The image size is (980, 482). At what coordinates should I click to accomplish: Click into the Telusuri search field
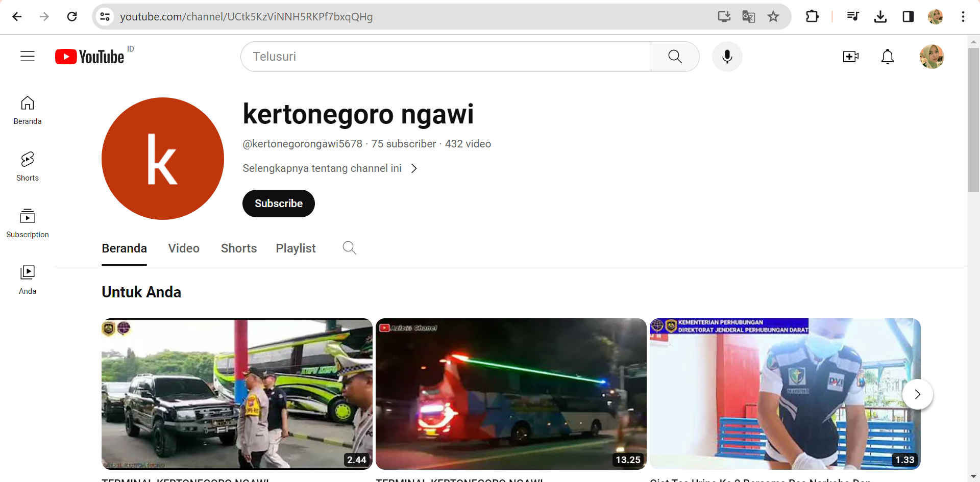tap(445, 57)
